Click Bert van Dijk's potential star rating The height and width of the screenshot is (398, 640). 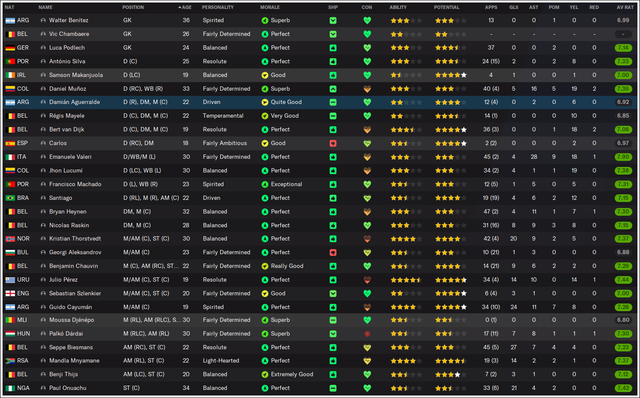(x=451, y=130)
